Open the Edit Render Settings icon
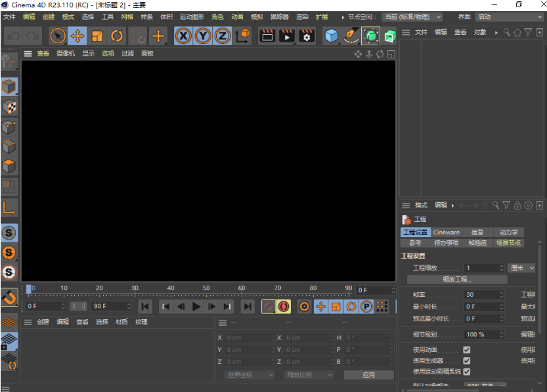The width and height of the screenshot is (547, 392). tap(306, 37)
